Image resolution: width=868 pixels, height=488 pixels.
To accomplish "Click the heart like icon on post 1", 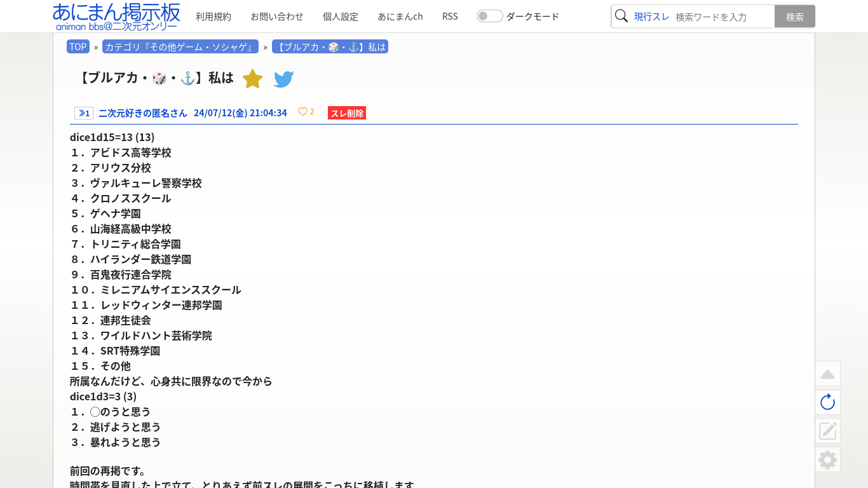I will click(302, 112).
